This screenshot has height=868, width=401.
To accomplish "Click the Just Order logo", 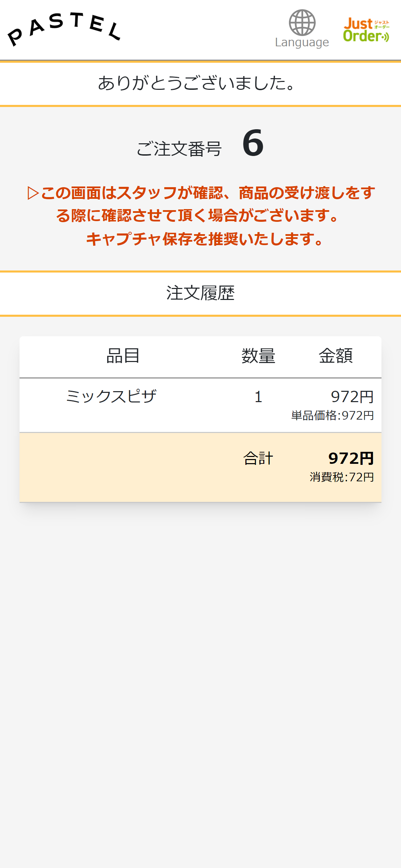I will pyautogui.click(x=366, y=30).
